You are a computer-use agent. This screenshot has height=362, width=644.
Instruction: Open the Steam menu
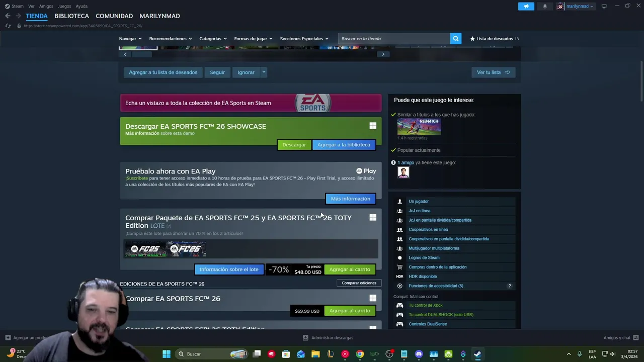17,6
